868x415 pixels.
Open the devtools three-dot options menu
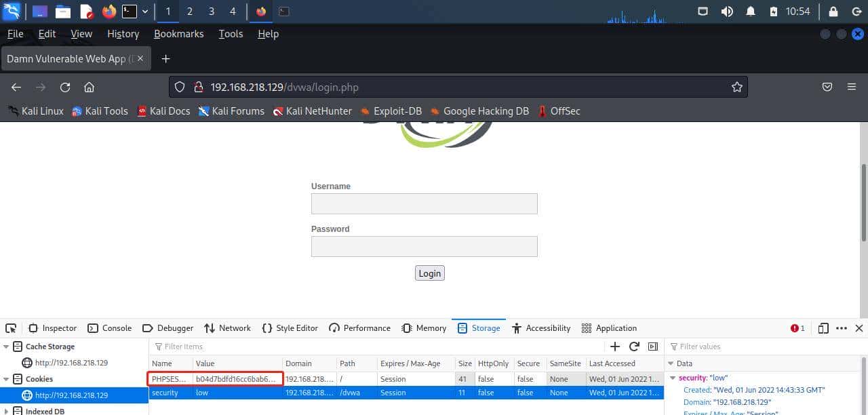pyautogui.click(x=842, y=328)
